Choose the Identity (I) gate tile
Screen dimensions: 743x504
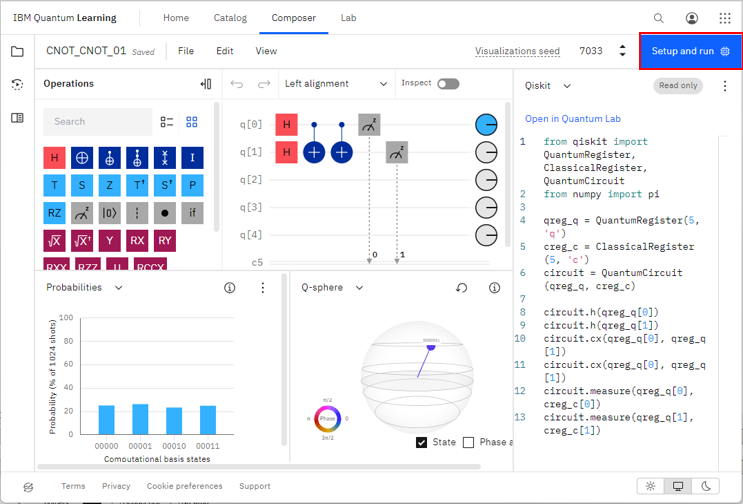192,158
